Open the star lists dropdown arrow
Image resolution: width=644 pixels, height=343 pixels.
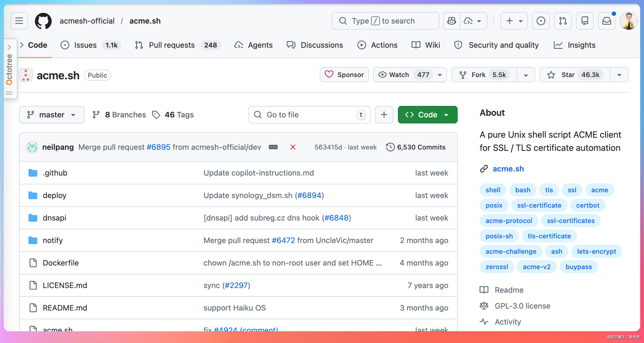(619, 75)
